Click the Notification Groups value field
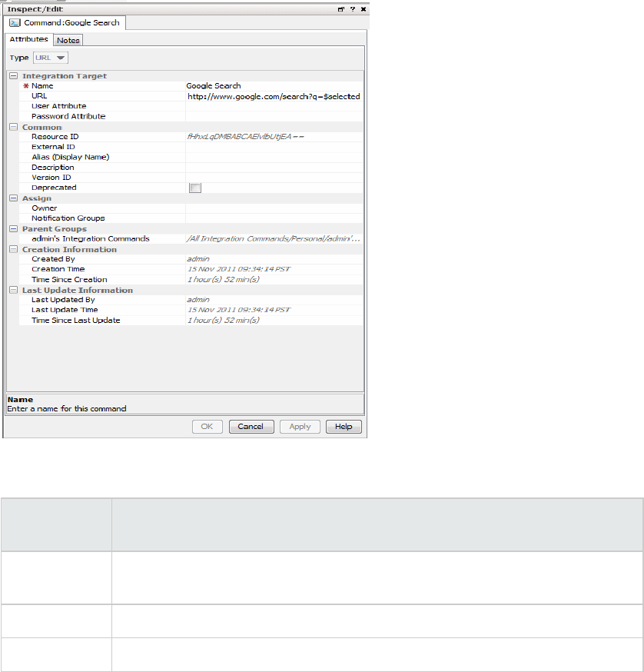Image resolution: width=644 pixels, height=672 pixels. coord(274,218)
